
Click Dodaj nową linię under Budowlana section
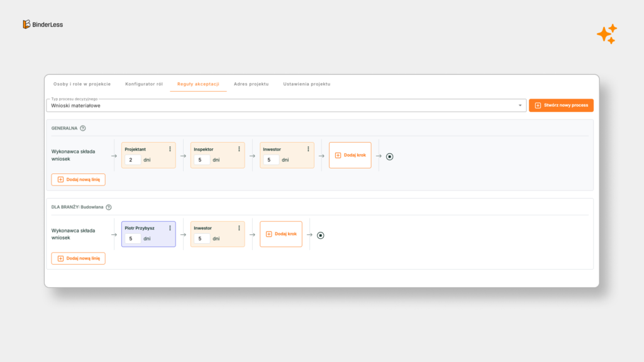pos(79,258)
